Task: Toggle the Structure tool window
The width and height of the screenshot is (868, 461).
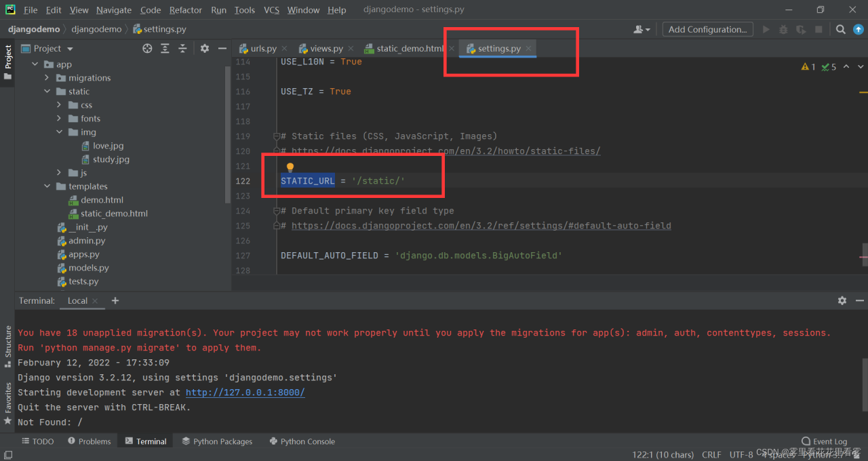Action: [x=8, y=346]
